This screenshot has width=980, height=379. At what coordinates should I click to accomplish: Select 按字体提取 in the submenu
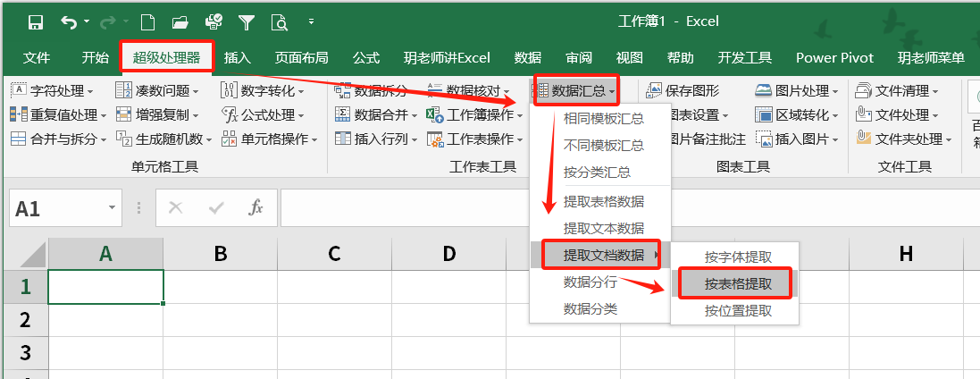point(738,257)
